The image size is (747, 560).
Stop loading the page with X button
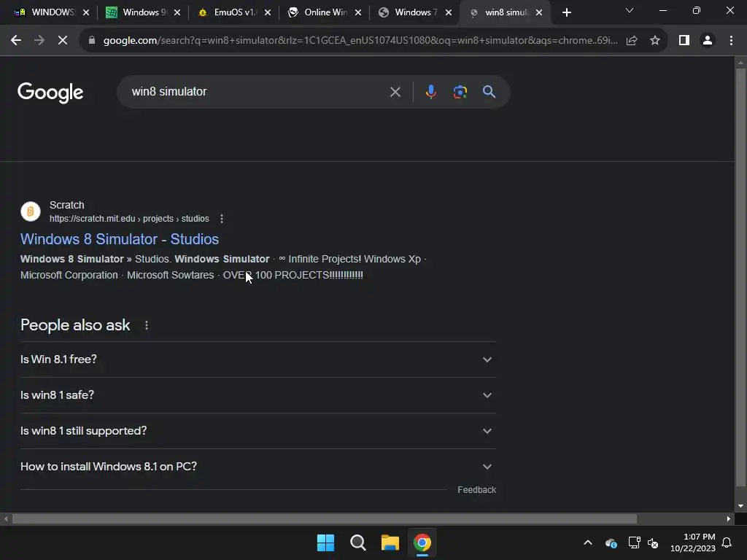(x=63, y=41)
